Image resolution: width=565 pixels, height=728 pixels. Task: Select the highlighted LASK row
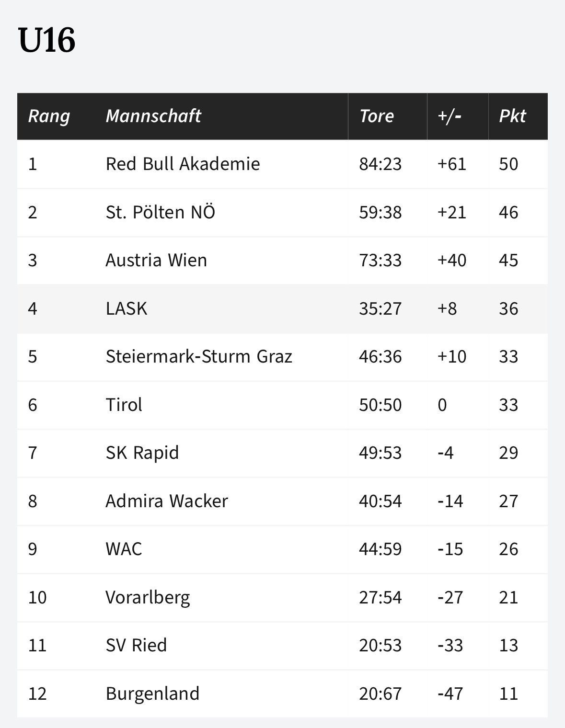[x=282, y=308]
